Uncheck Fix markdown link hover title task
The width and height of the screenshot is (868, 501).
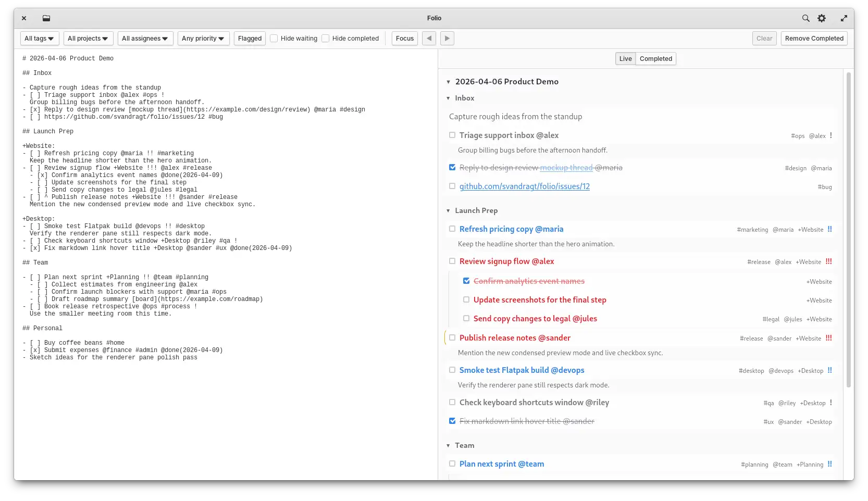[x=452, y=421]
